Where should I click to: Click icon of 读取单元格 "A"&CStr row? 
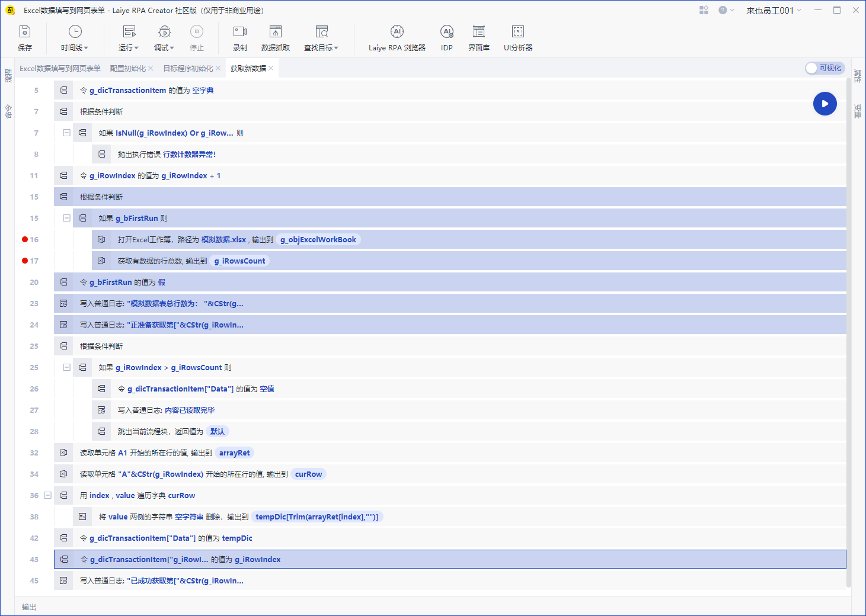point(63,474)
